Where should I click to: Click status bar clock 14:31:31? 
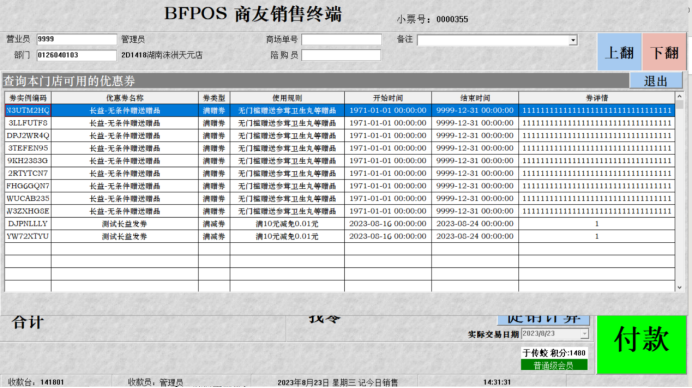pyautogui.click(x=496, y=382)
